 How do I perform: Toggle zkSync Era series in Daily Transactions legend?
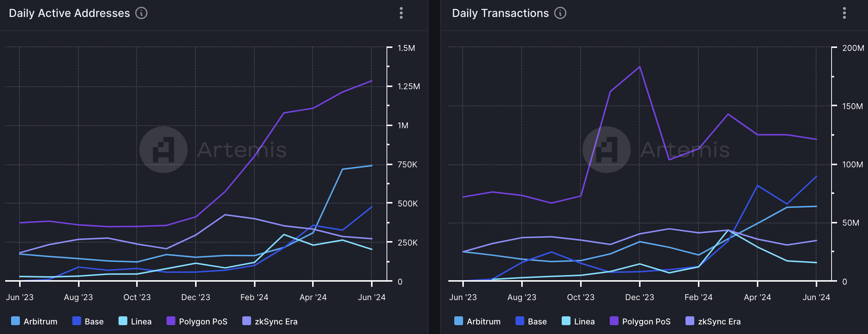pos(713,321)
